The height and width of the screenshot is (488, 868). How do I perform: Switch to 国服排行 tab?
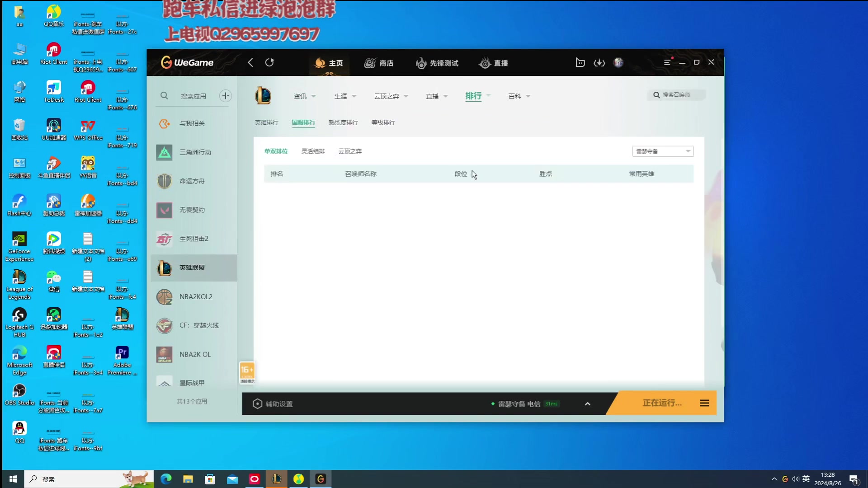click(x=303, y=122)
